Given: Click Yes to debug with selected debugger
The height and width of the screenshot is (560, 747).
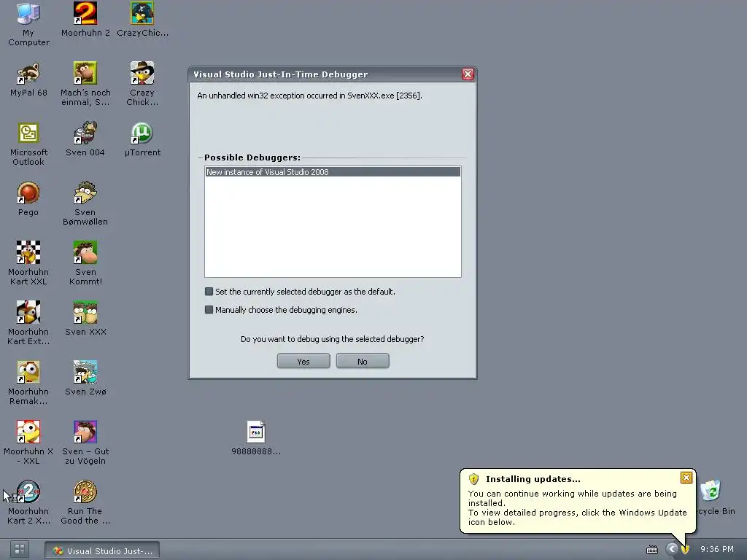Looking at the screenshot, I should pyautogui.click(x=303, y=361).
